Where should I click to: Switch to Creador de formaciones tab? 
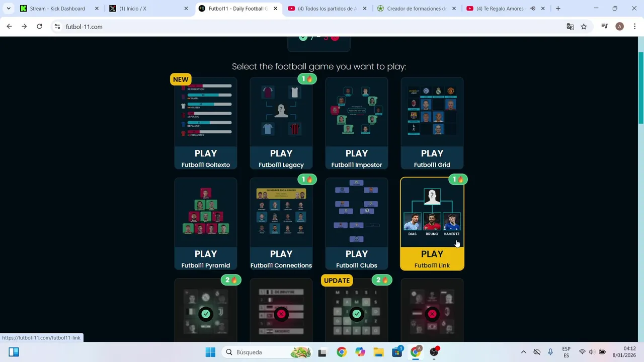[x=417, y=9]
